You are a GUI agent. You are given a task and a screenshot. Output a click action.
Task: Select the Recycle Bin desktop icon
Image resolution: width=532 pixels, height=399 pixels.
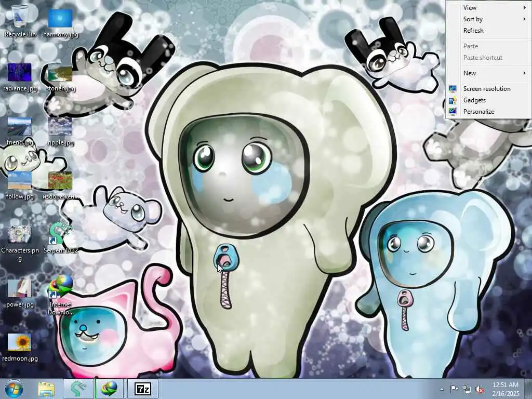click(x=20, y=21)
